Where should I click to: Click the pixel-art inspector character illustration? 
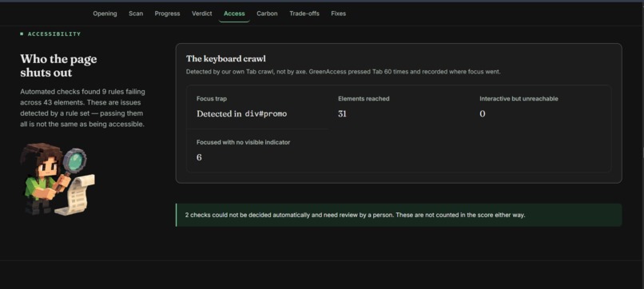[58, 179]
